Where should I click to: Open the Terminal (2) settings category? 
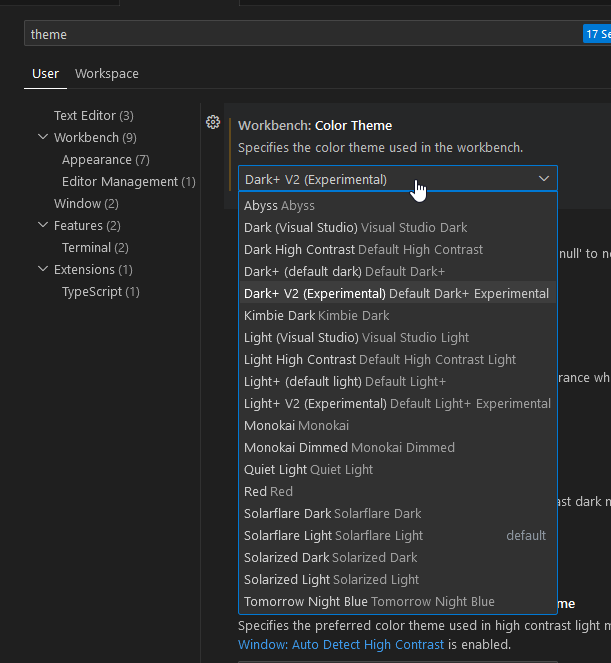point(95,247)
